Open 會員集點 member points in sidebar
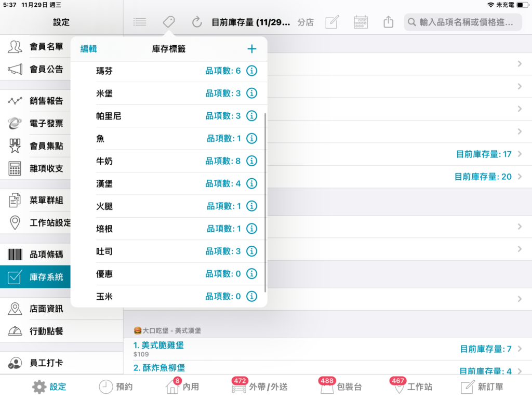 pyautogui.click(x=35, y=146)
